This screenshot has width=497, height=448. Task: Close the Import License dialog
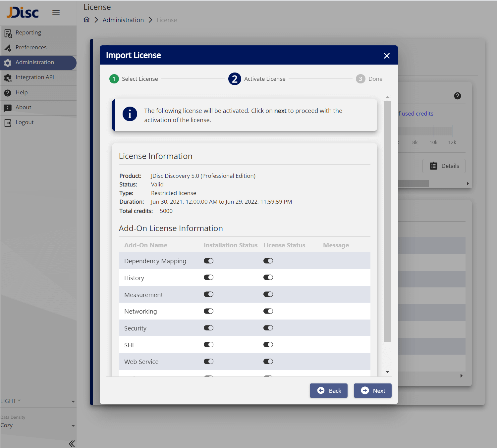pos(386,56)
